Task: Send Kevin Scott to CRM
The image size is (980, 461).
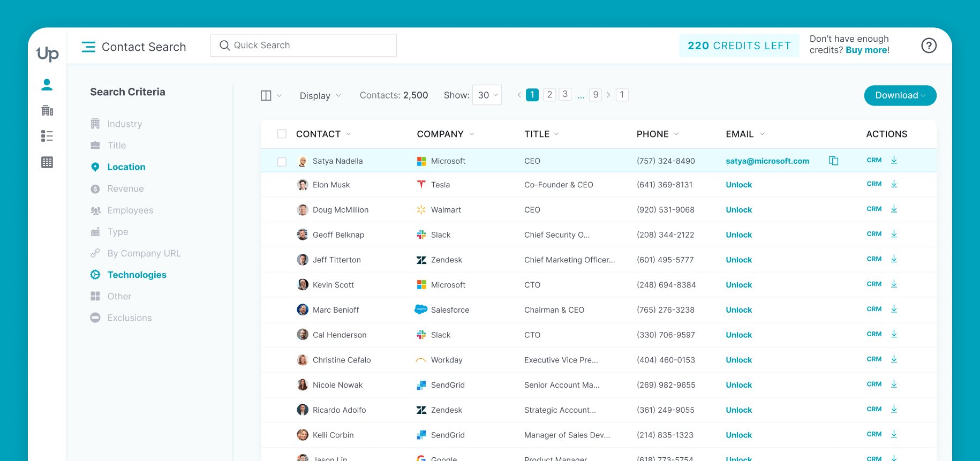Action: click(874, 284)
